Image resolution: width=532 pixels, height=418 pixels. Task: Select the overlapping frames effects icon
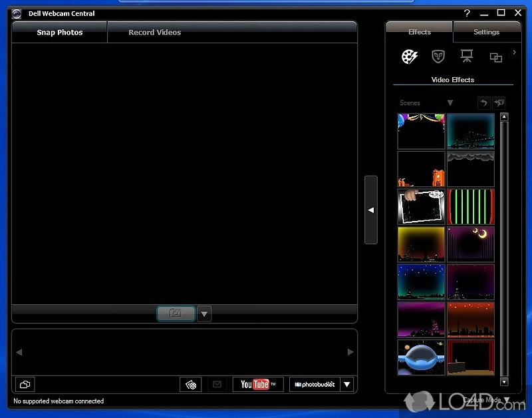pos(495,57)
